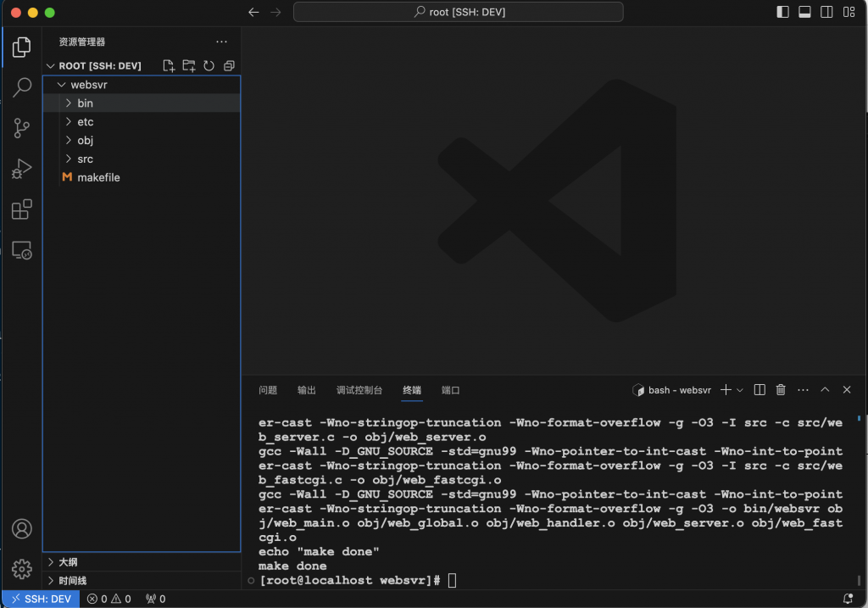Image resolution: width=868 pixels, height=608 pixels.
Task: Open the Source Control view
Action: 22,128
